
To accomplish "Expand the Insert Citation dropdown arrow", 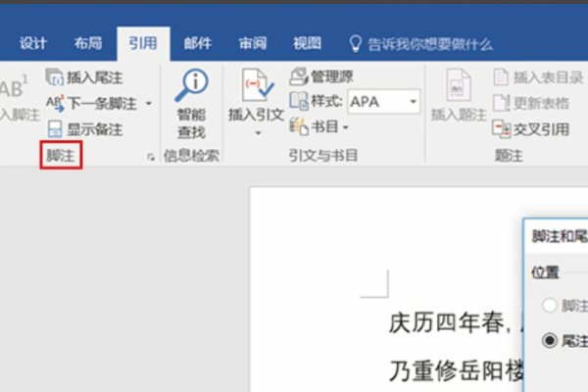I will [x=258, y=133].
